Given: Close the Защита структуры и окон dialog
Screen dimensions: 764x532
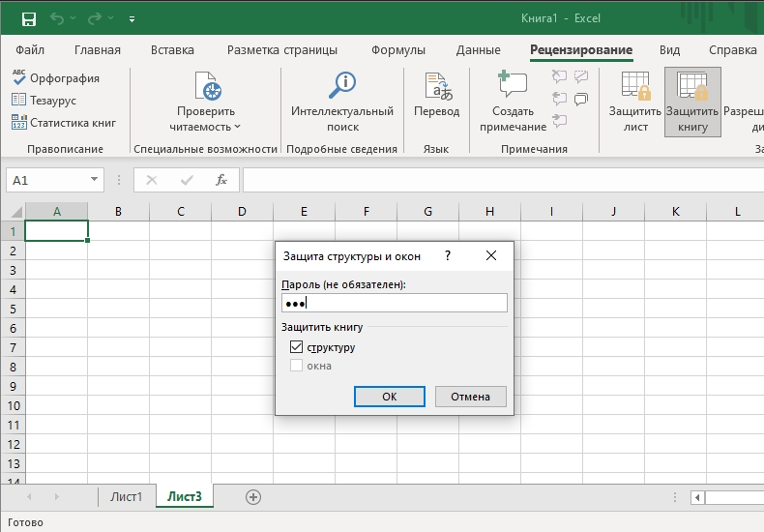Looking at the screenshot, I should 491,255.
